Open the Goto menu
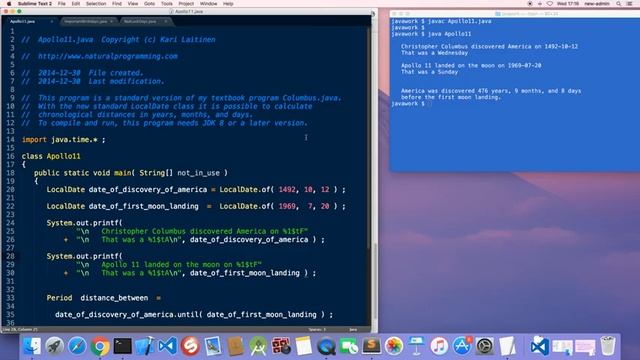 (149, 4)
